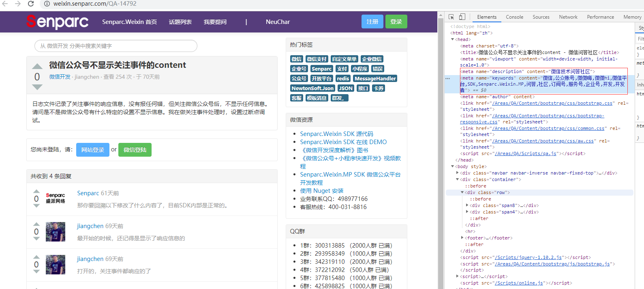Open the 微信开发 category link
The width and height of the screenshot is (644, 289).
pyautogui.click(x=60, y=77)
